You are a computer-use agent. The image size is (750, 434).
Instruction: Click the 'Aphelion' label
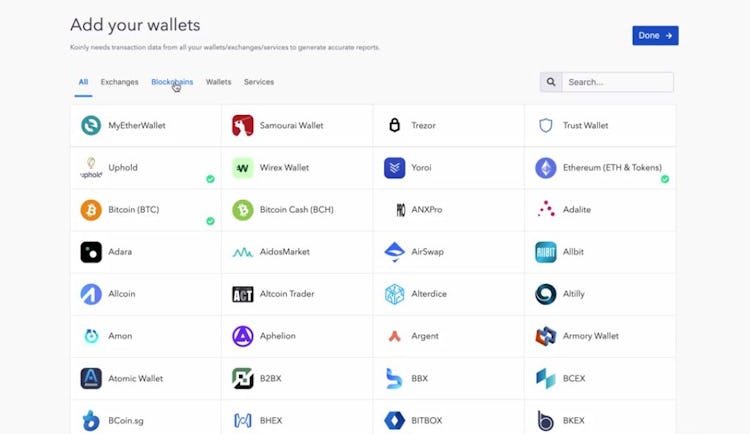click(x=277, y=336)
